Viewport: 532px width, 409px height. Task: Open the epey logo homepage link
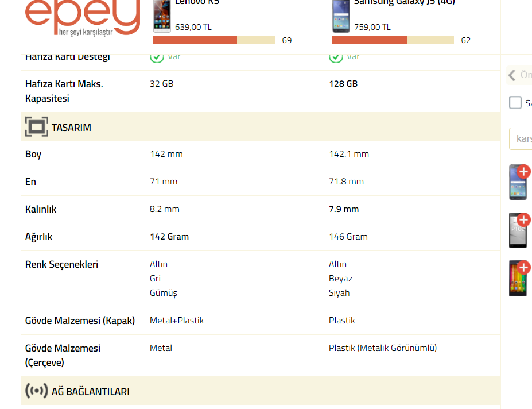coord(83,17)
